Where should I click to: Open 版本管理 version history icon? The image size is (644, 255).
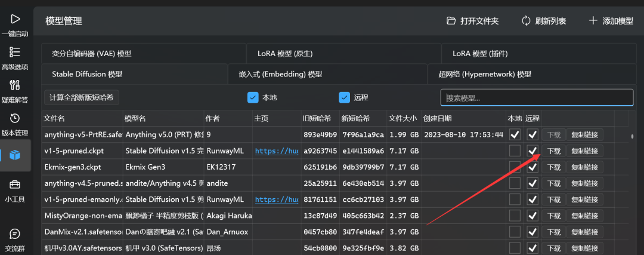pyautogui.click(x=15, y=118)
